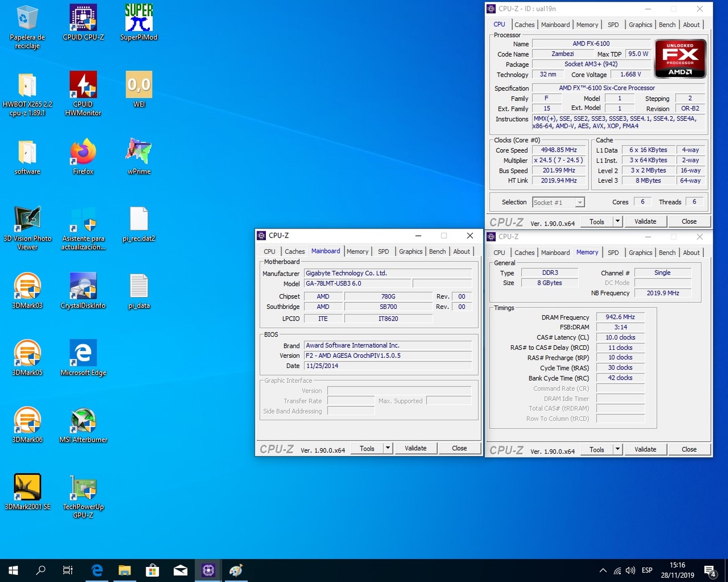Open Tools dropdown arrow in Mainboard window
This screenshot has width=728, height=582.
coord(388,448)
